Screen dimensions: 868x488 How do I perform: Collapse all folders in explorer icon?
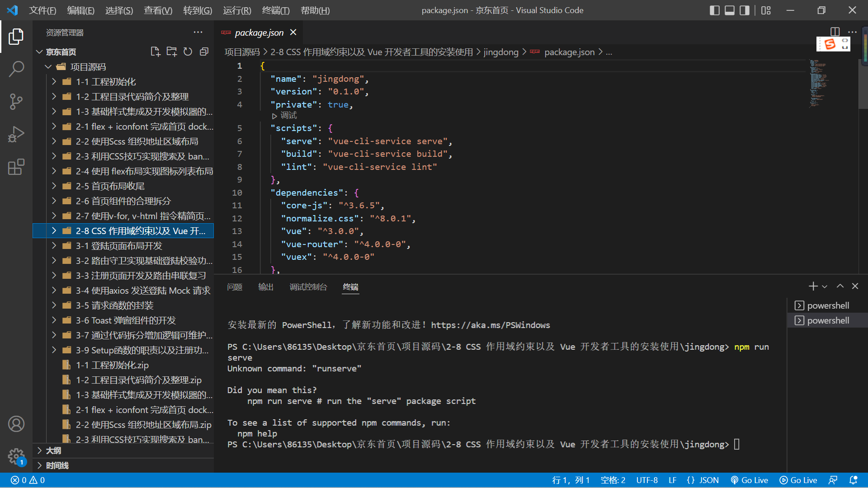204,52
